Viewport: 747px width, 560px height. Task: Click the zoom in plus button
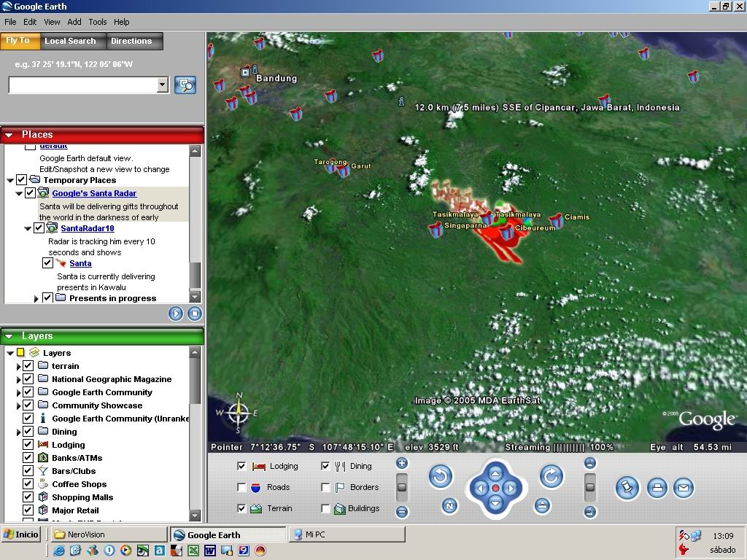pyautogui.click(x=402, y=463)
